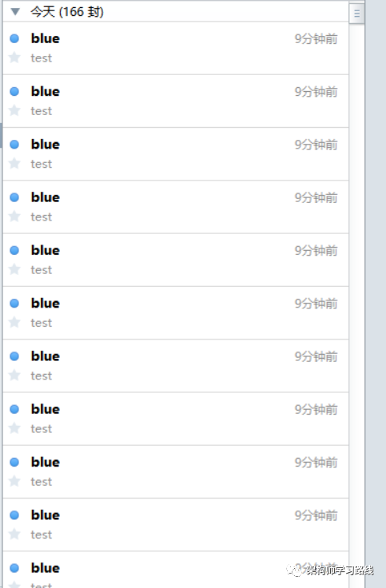The image size is (386, 588).
Task: Star the fourth blue test email
Action: coord(14,216)
